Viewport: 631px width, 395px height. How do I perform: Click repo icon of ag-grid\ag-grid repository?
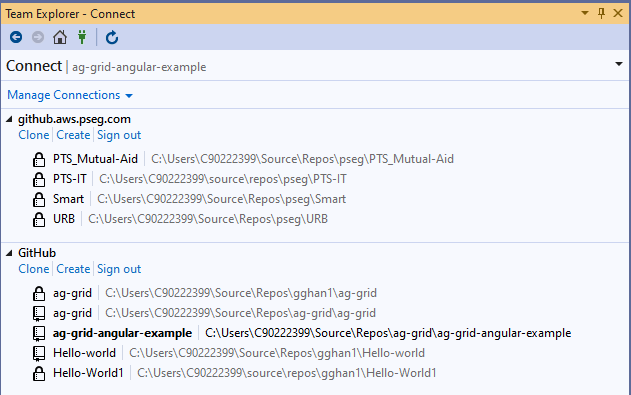pyautogui.click(x=39, y=313)
